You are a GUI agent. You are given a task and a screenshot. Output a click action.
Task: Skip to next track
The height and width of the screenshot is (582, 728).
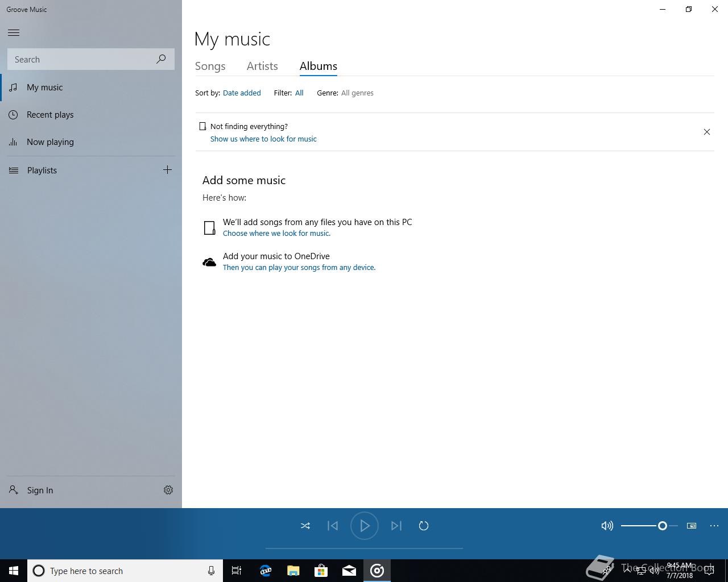pos(396,526)
